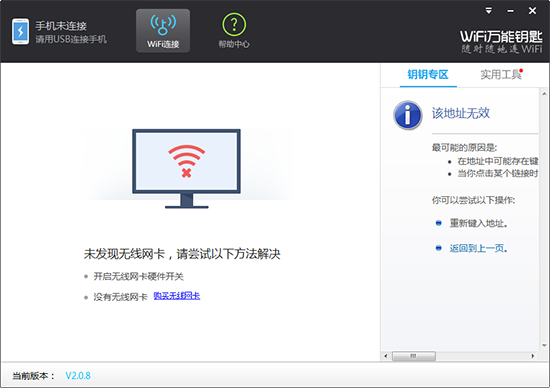The height and width of the screenshot is (388, 550).
Task: Click the 购买无线网卡 link
Action: [x=177, y=296]
